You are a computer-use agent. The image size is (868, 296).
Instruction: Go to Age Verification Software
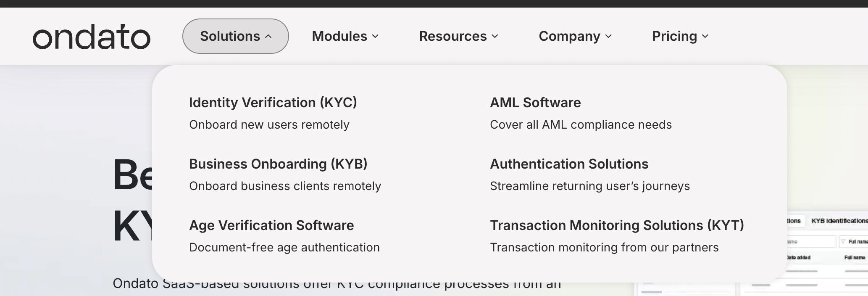click(271, 225)
